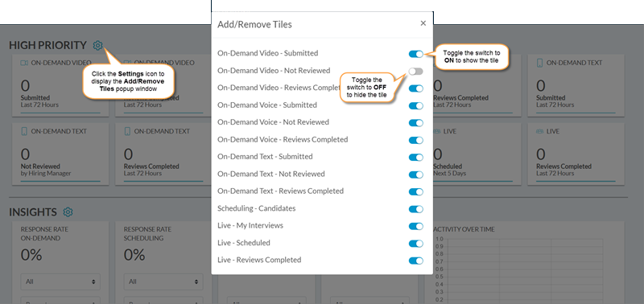This screenshot has width=644, height=304.
Task: Close the Add/Remove Tiles popup
Action: [x=423, y=23]
